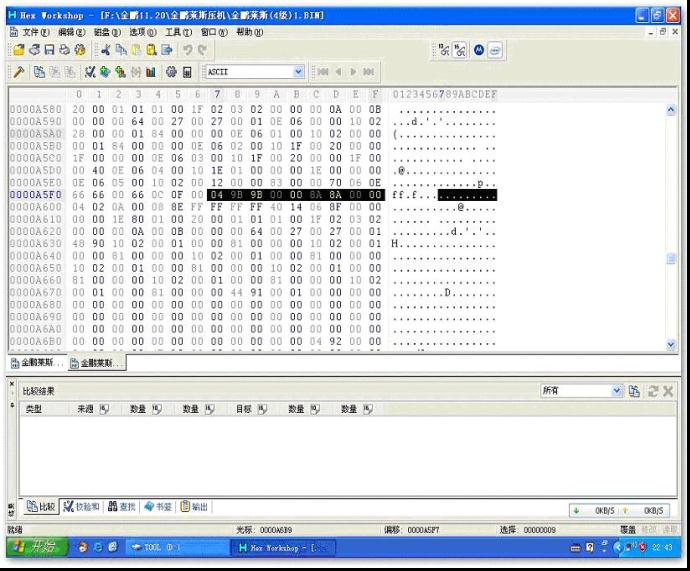The width and height of the screenshot is (690, 571).
Task: Select the 书签 tab at the bottom
Action: tap(158, 507)
